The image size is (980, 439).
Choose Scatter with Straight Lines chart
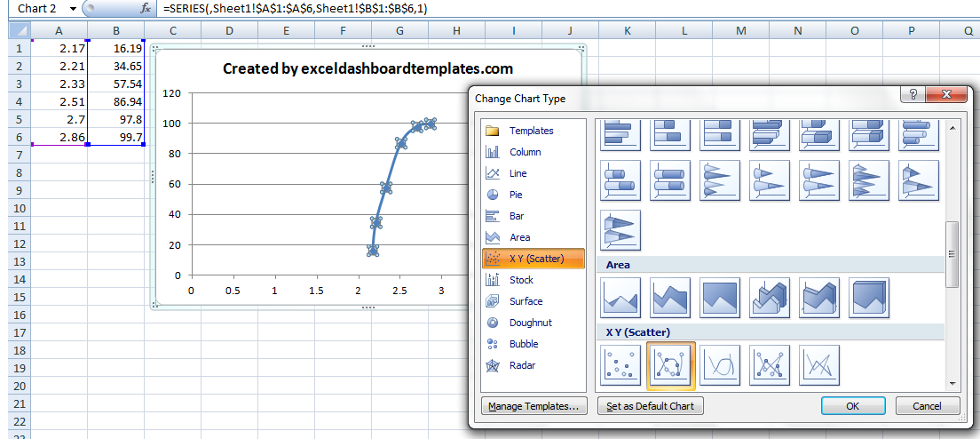click(x=819, y=364)
